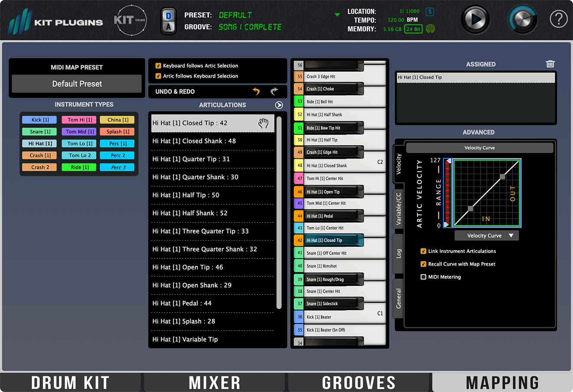Click the redo arrow in Undo & Redo

coord(274,91)
